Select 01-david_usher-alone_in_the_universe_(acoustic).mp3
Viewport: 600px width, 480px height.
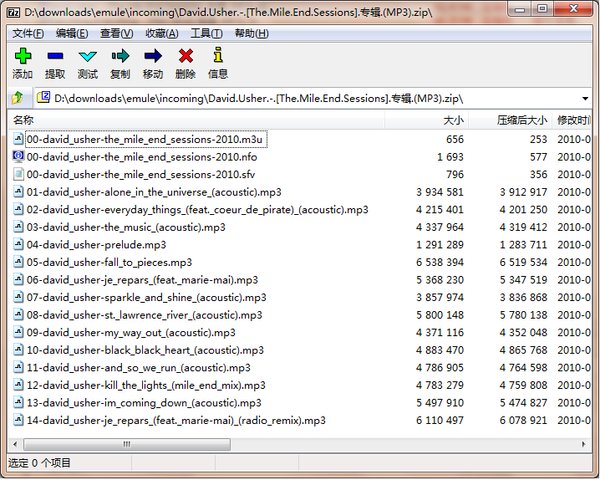[154, 192]
